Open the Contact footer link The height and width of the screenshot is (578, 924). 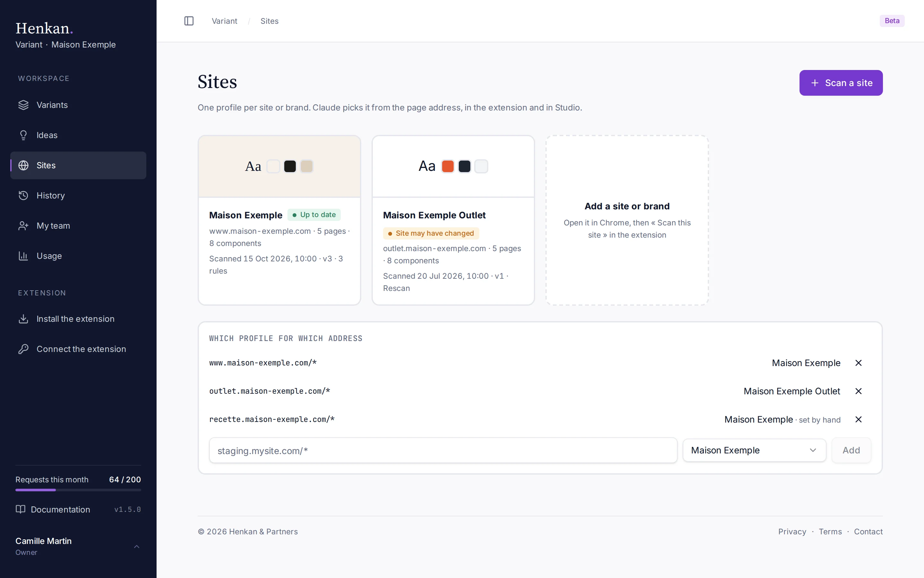pyautogui.click(x=868, y=531)
